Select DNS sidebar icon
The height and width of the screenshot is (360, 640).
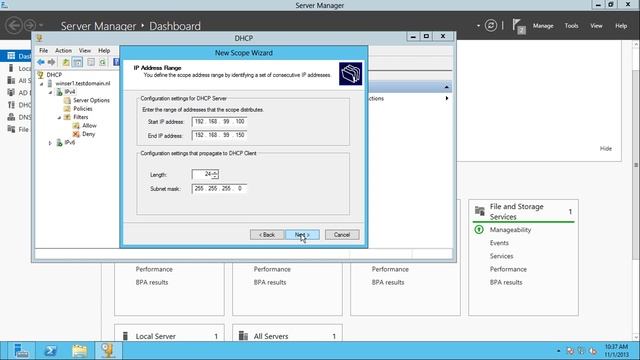(11, 117)
